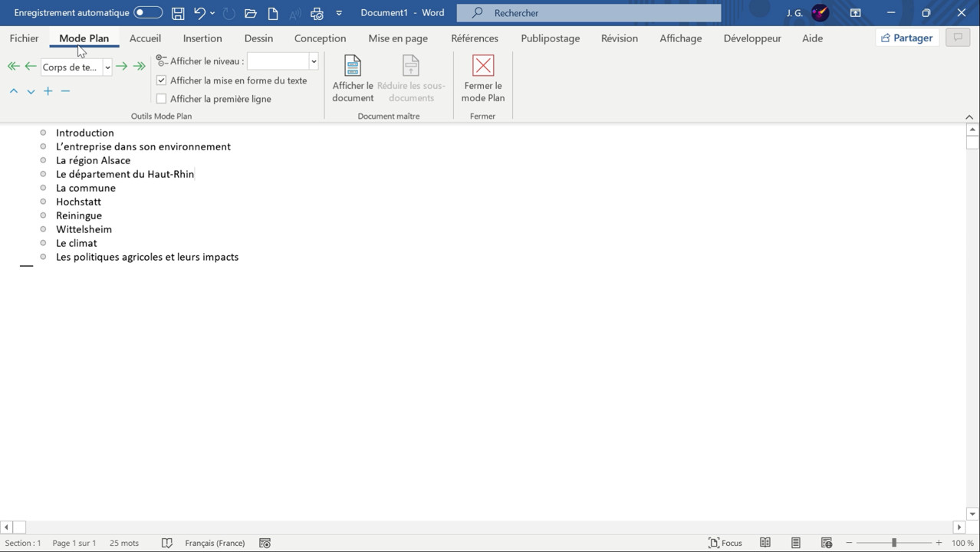980x552 pixels.
Task: Demote heading level with right arrow
Action: (121, 67)
